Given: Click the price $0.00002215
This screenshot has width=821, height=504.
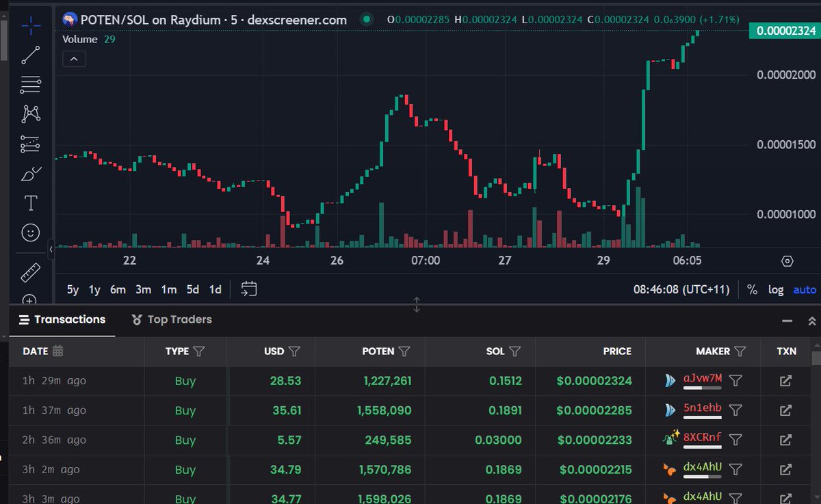Looking at the screenshot, I should point(596,470).
